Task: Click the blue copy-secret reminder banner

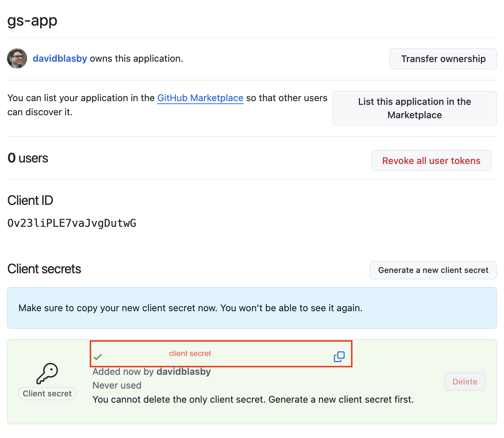Action: tap(252, 308)
